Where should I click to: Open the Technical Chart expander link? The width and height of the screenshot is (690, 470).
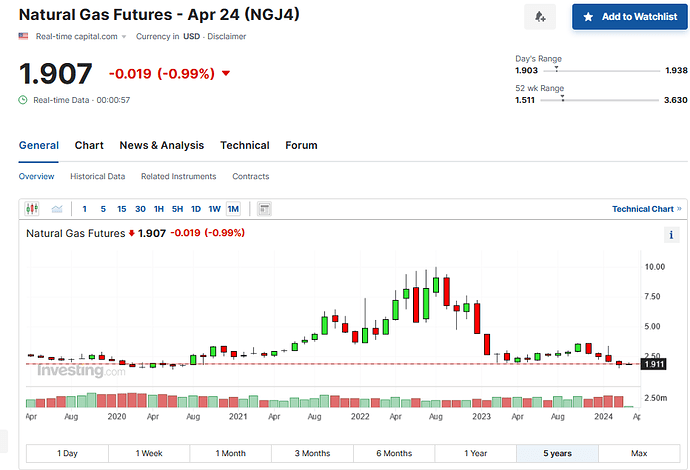tap(646, 209)
